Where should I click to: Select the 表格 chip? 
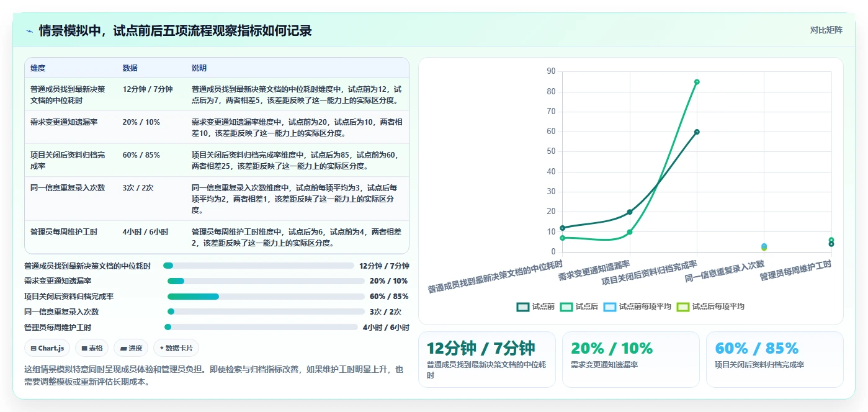[92, 348]
